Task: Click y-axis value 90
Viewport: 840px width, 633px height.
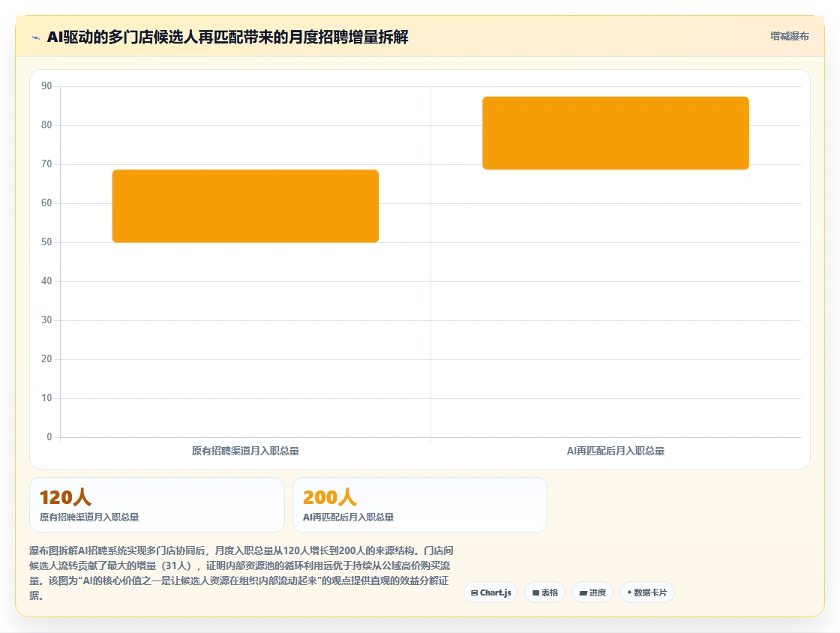Action: (46, 85)
